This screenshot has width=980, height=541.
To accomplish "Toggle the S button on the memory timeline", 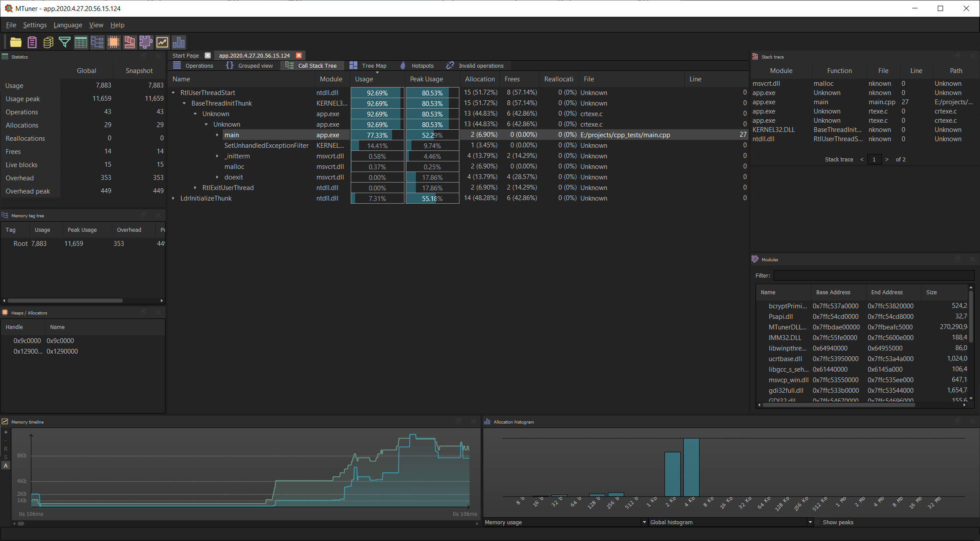I will click(x=5, y=456).
